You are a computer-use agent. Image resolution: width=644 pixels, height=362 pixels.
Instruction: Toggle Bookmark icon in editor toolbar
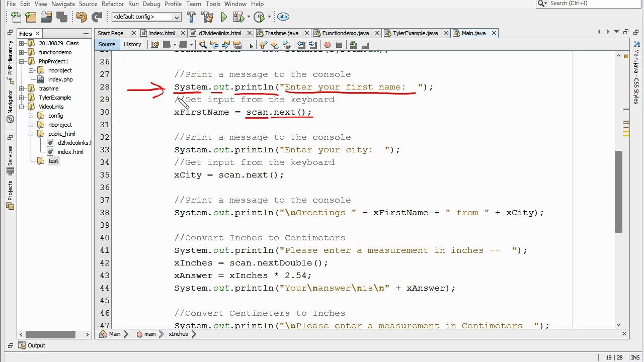287,44
